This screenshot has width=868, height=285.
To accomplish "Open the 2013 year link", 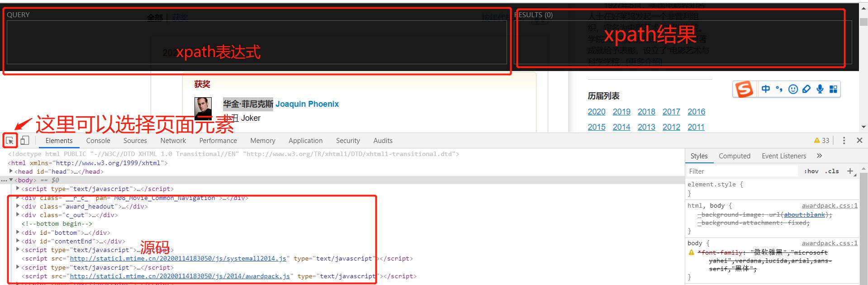I will (x=646, y=127).
